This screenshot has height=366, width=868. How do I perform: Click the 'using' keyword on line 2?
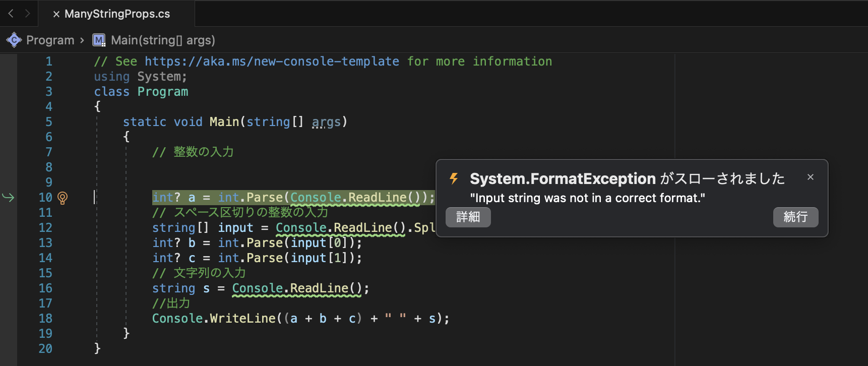coord(112,77)
